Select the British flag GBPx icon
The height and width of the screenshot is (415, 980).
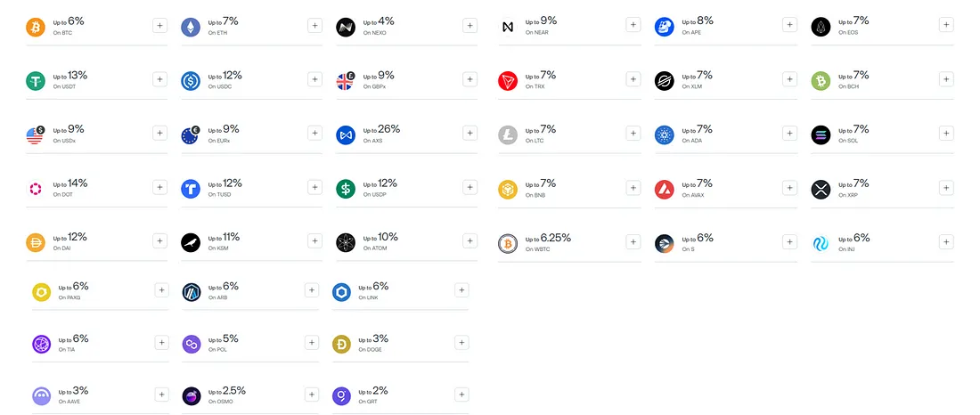[x=346, y=81]
